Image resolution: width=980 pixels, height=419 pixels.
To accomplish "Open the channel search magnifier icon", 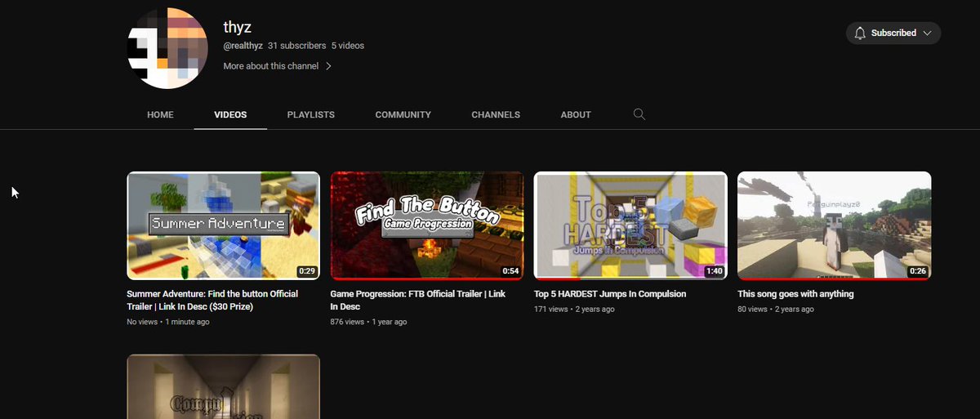I will coord(639,114).
